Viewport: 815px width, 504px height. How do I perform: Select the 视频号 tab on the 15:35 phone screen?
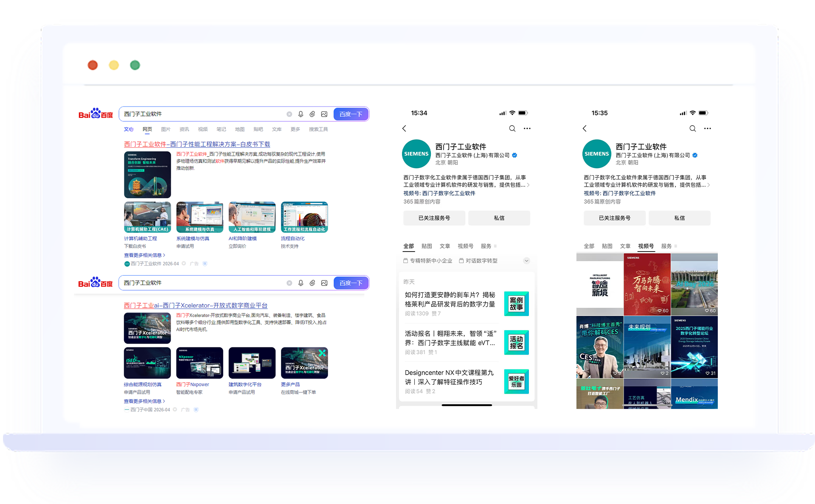pyautogui.click(x=646, y=246)
